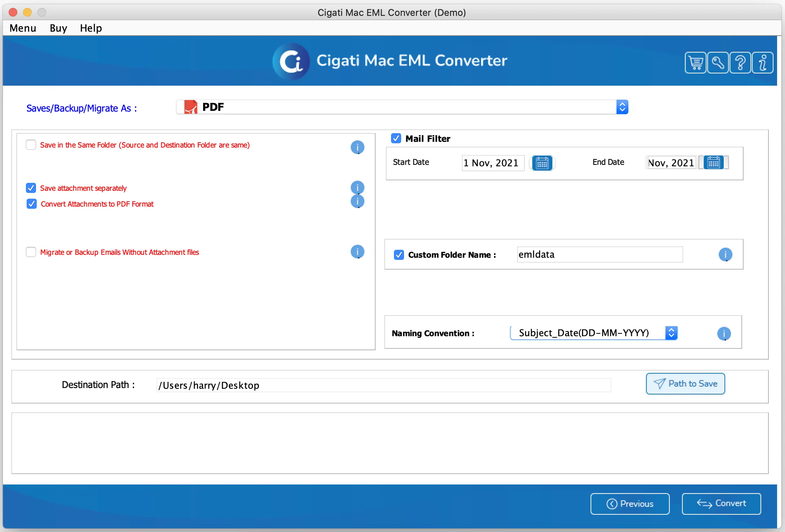This screenshot has width=785, height=532.
Task: Disable the Save attachment separately checkbox
Action: coord(30,188)
